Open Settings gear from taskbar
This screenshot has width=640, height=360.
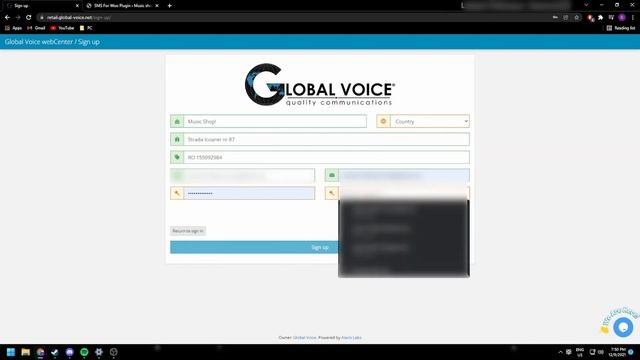coord(99,352)
